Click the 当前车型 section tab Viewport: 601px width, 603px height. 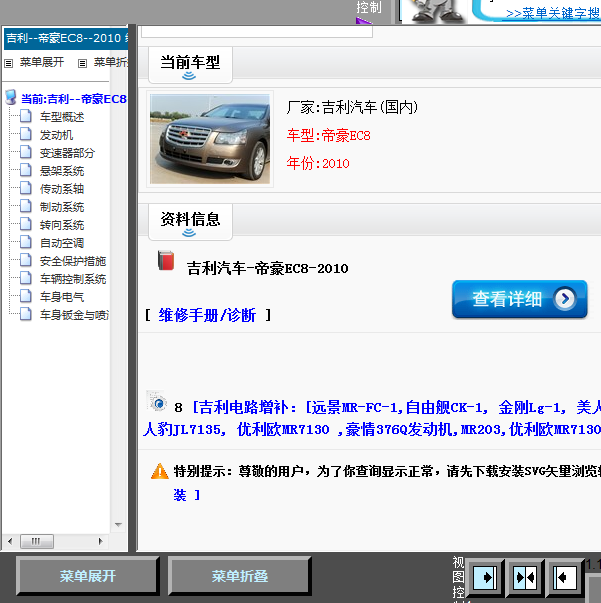tap(190, 65)
